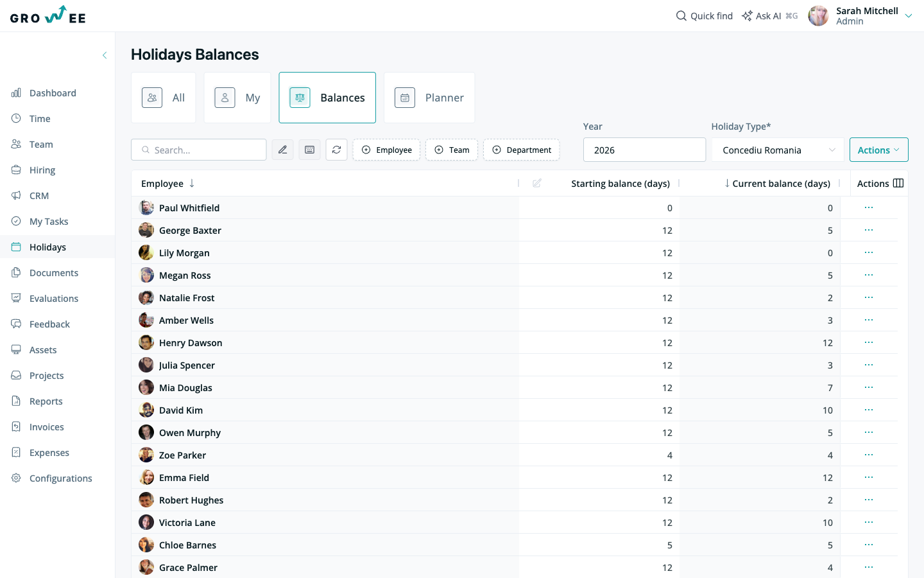
Task: Open the column chooser icon beside Actions header
Action: (x=898, y=183)
